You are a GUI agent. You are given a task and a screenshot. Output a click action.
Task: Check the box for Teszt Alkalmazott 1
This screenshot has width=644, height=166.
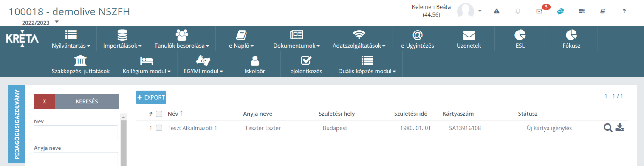coord(159,128)
